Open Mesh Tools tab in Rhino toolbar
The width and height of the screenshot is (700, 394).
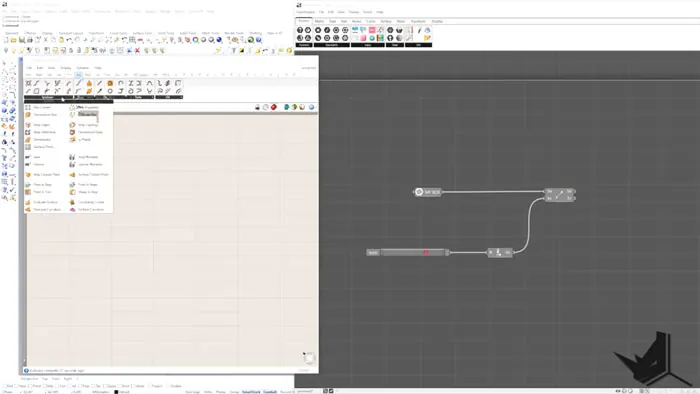pos(211,33)
